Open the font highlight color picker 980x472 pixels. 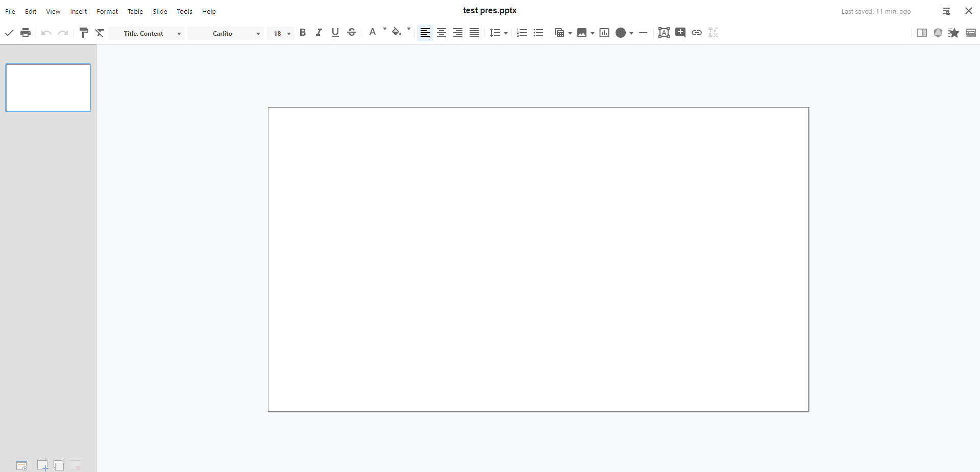pyautogui.click(x=397, y=32)
